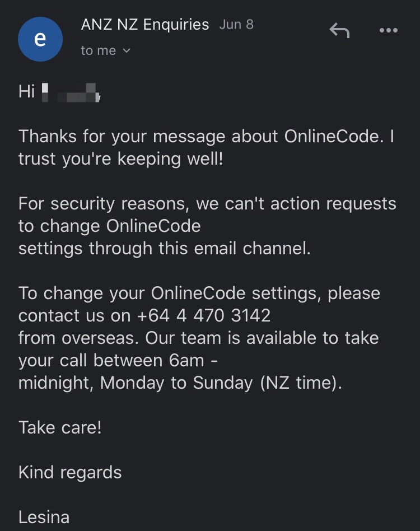Image resolution: width=420 pixels, height=531 pixels.
Task: Click the "Hi" greeting word
Action: pyautogui.click(x=27, y=91)
